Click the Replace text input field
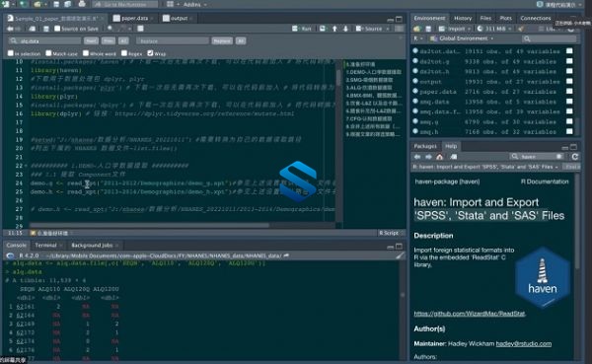This screenshot has width=592, height=364. coord(173,40)
